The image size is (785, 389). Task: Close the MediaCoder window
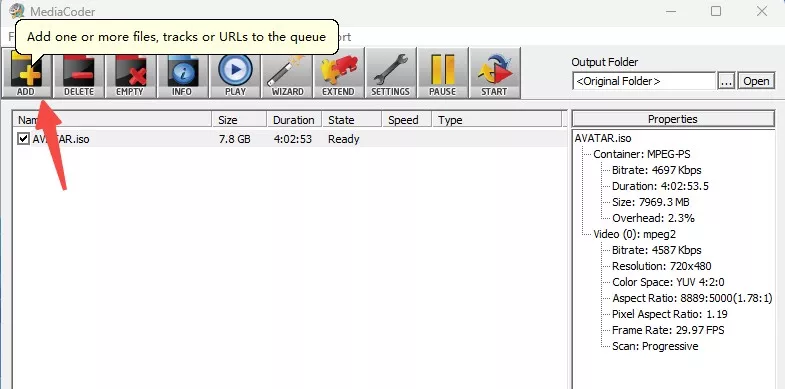point(761,11)
